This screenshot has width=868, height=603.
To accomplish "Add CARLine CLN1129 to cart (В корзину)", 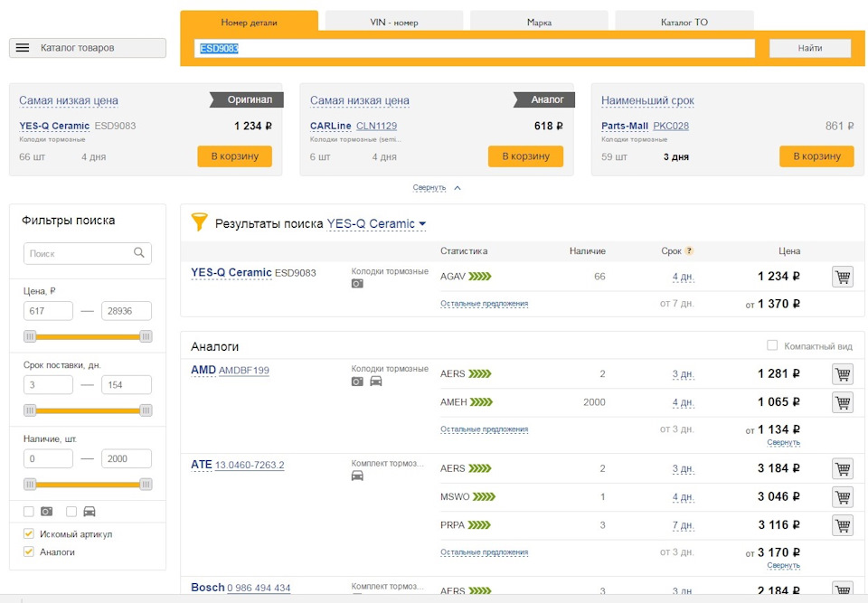I will pyautogui.click(x=525, y=156).
